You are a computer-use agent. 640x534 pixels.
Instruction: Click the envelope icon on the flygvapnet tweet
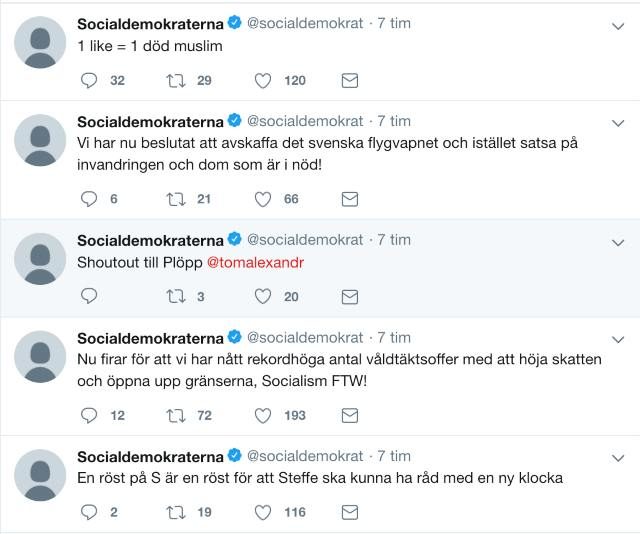350,199
